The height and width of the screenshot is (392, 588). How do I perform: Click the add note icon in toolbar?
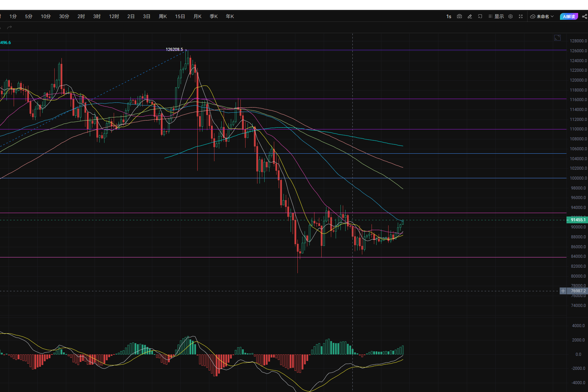480,16
